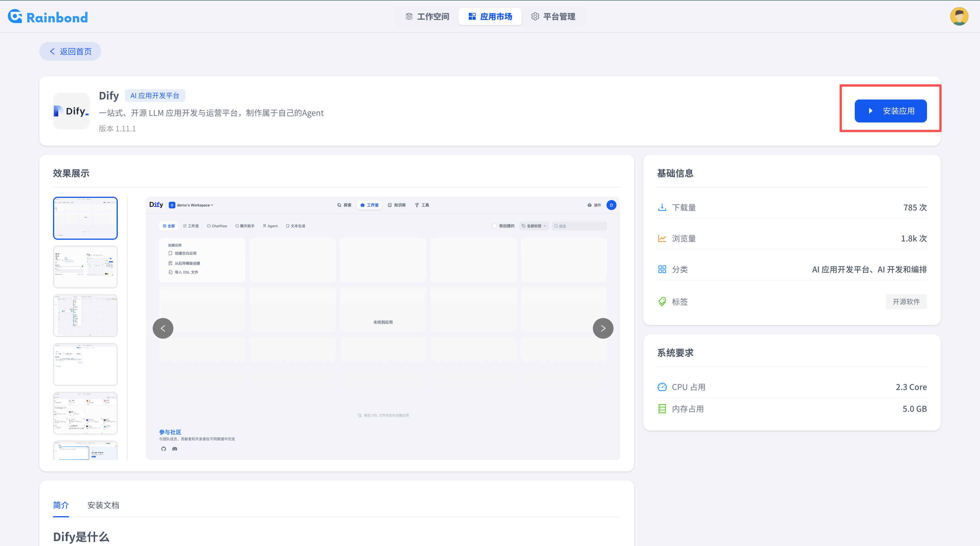Select the third screenshot thumbnail
980x546 pixels.
point(85,316)
